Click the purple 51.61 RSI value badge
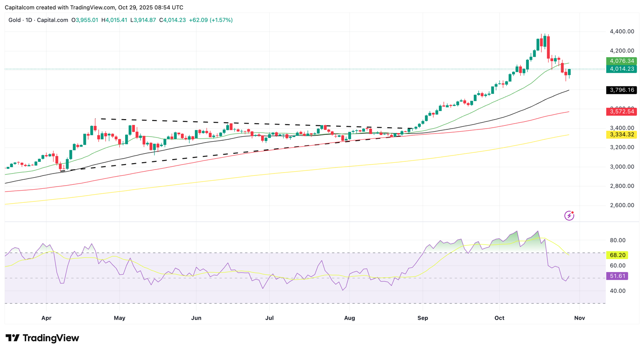Screen dimensions: 644x352 [618, 276]
